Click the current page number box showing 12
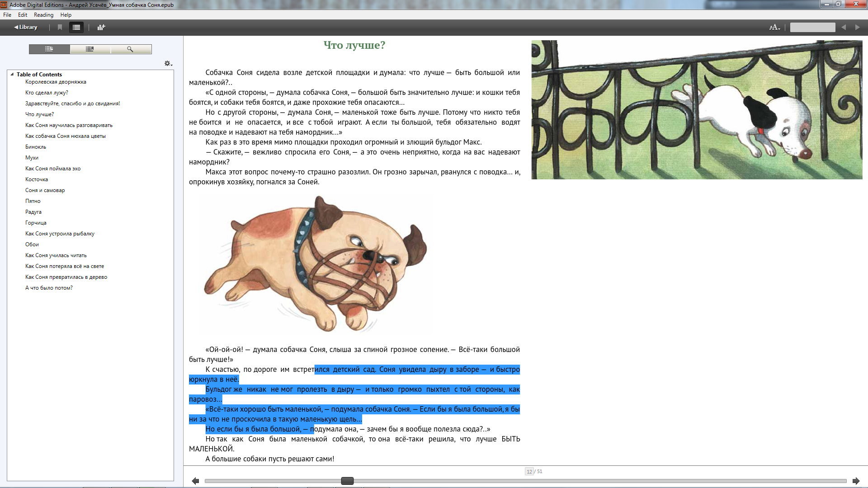The height and width of the screenshot is (488, 868). [x=529, y=471]
